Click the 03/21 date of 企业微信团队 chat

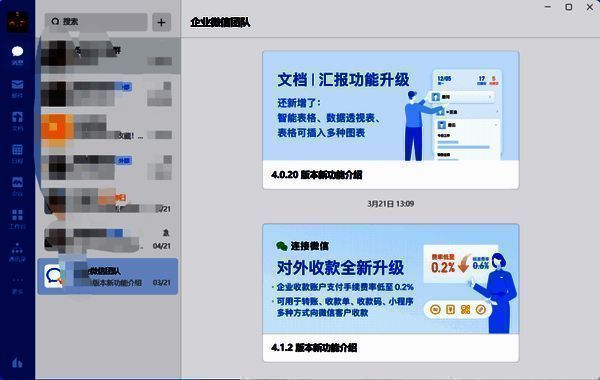161,282
